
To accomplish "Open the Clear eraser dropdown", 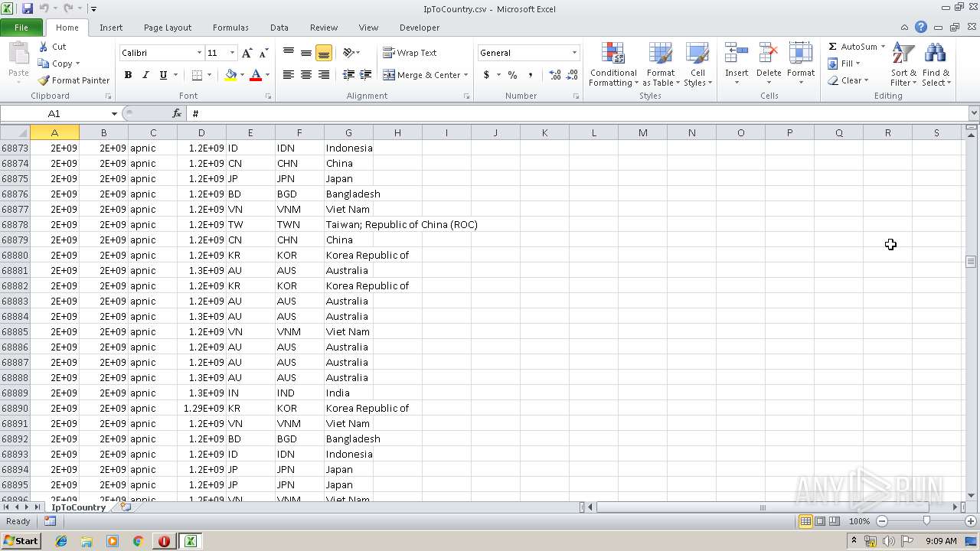I will (848, 80).
